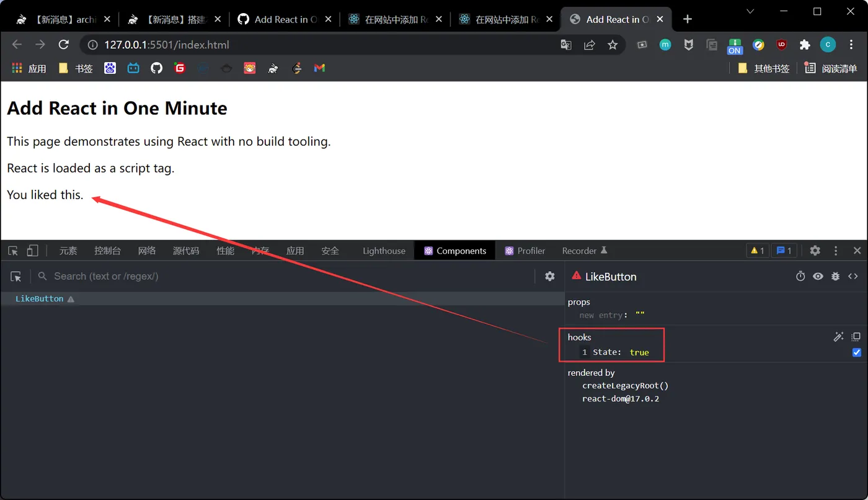The image size is (868, 500).
Task: Toggle the device toolbar icon in DevTools
Action: pos(32,251)
